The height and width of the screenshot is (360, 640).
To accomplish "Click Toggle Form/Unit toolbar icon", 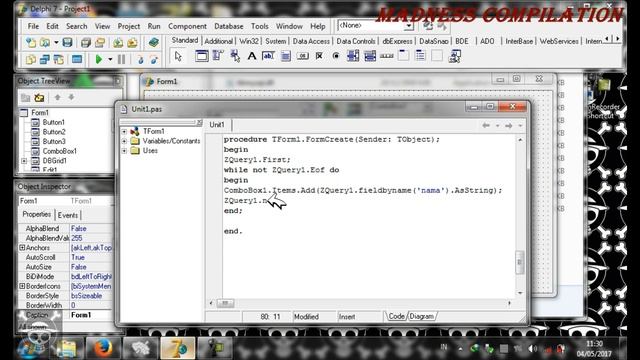I will pyautogui.click(x=59, y=60).
